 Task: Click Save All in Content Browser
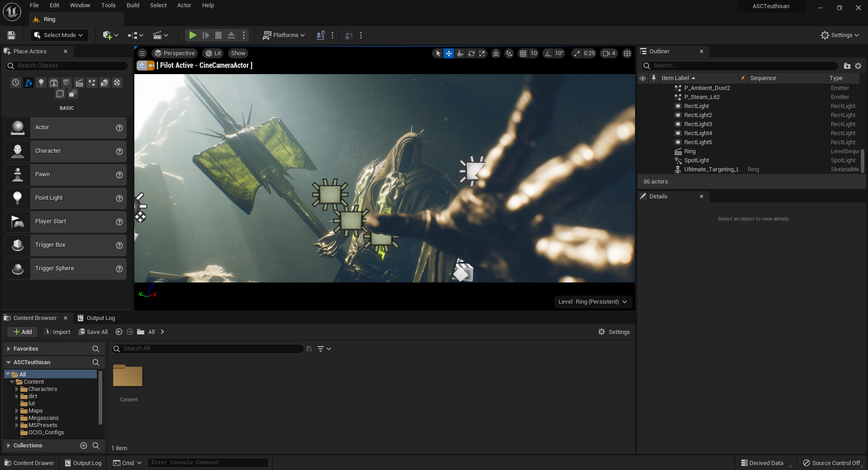(93, 332)
